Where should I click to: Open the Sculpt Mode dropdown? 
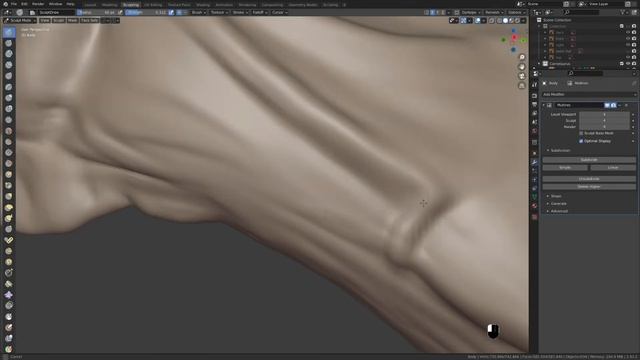pyautogui.click(x=20, y=20)
